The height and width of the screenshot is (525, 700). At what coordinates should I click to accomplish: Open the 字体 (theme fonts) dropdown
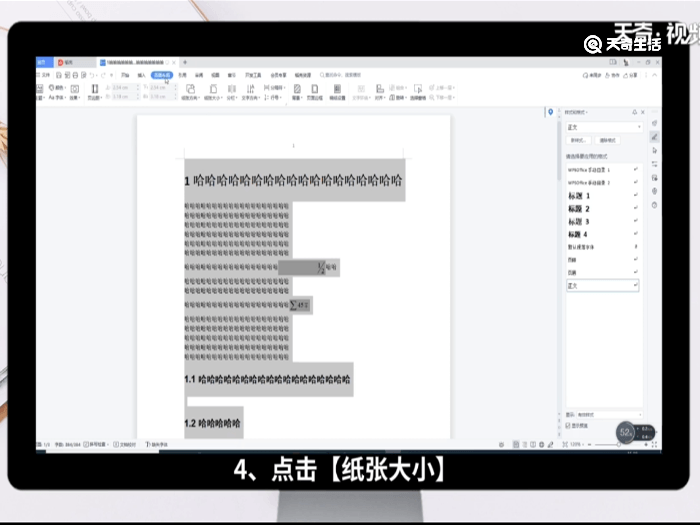point(57,97)
